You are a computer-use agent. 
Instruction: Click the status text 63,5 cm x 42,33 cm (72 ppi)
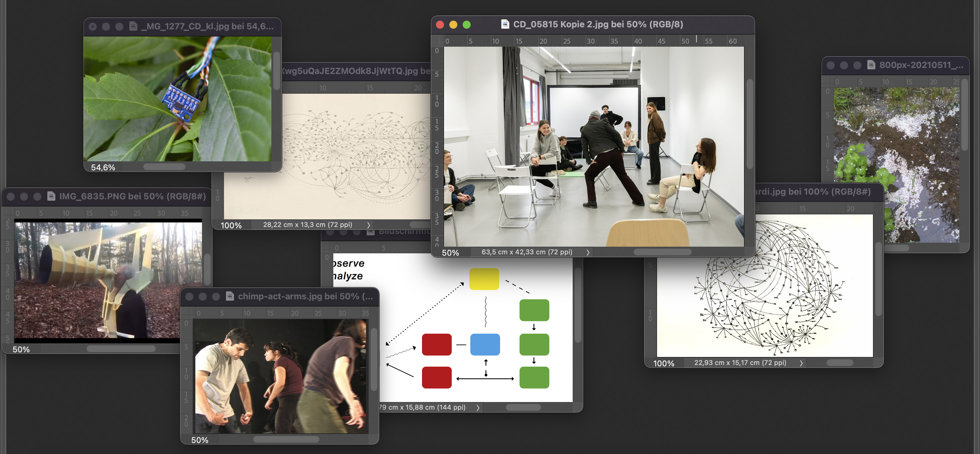527,252
